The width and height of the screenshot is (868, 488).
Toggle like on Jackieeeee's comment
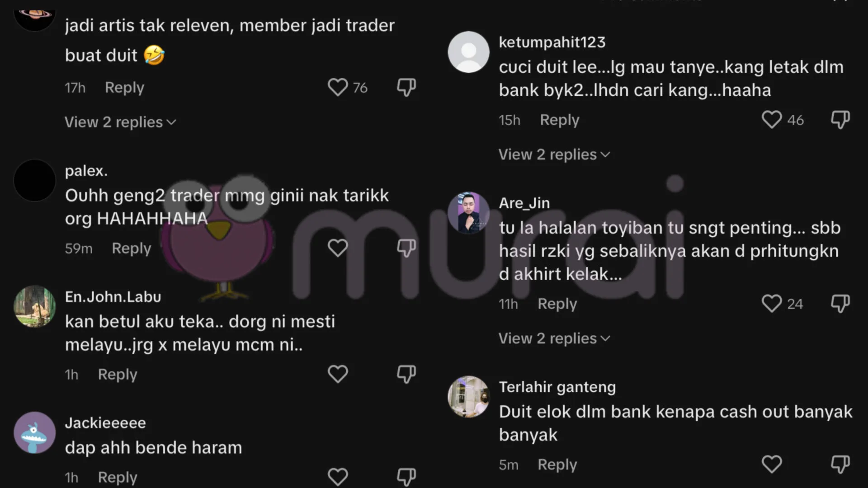(x=338, y=477)
